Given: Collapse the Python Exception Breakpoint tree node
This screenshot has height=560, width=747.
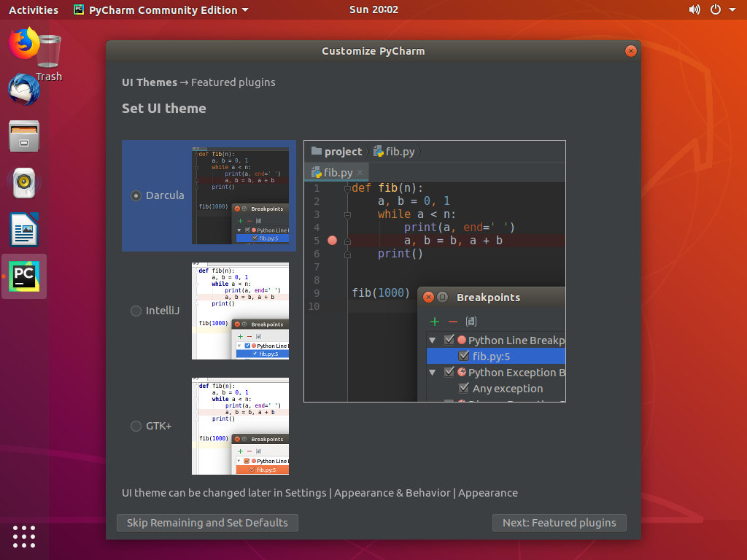Looking at the screenshot, I should point(432,373).
